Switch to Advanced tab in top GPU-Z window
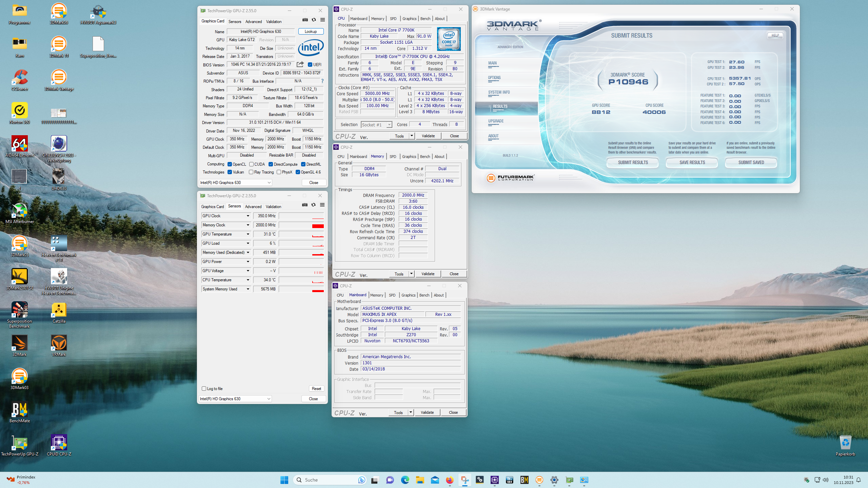868x488 pixels. pos(253,21)
